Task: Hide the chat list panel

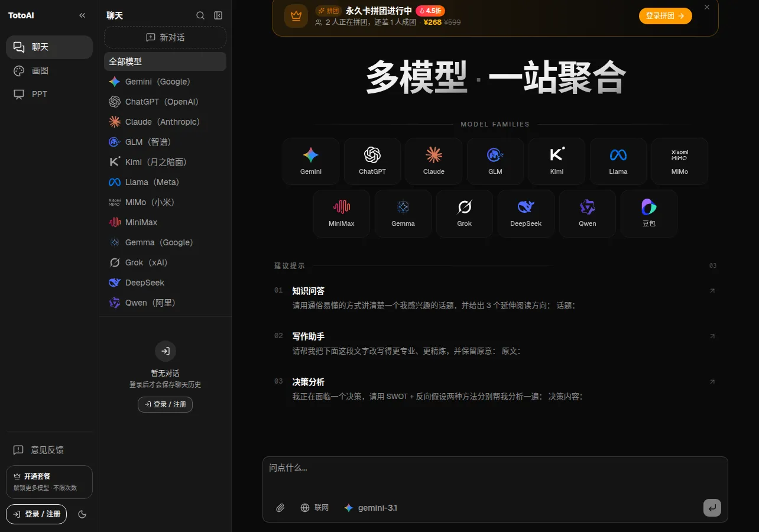Action: [x=218, y=16]
